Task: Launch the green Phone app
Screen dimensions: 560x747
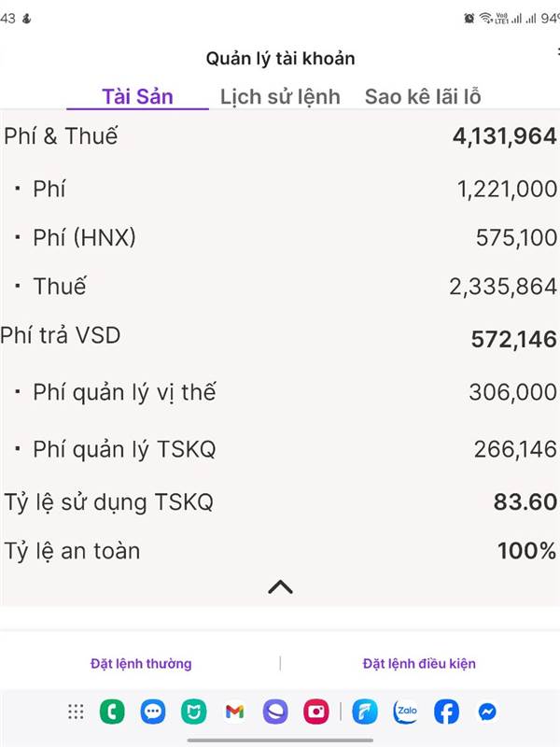Action: (112, 712)
